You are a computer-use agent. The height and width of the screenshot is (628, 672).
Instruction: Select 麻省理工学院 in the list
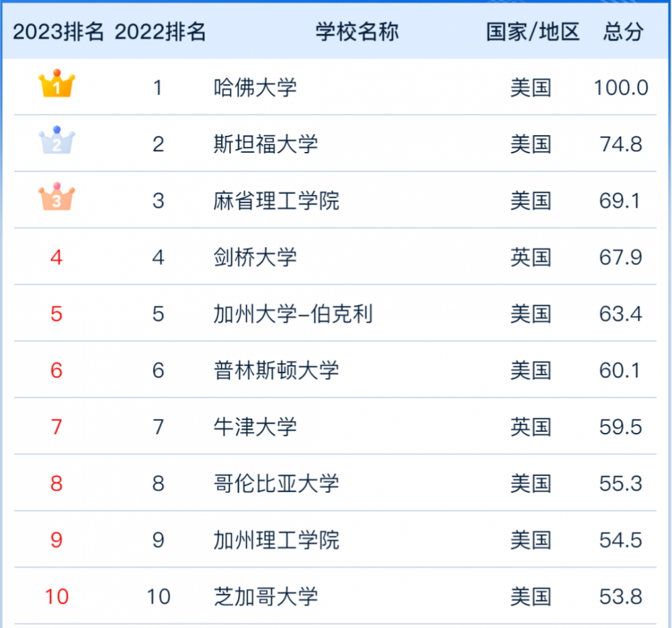click(x=276, y=200)
